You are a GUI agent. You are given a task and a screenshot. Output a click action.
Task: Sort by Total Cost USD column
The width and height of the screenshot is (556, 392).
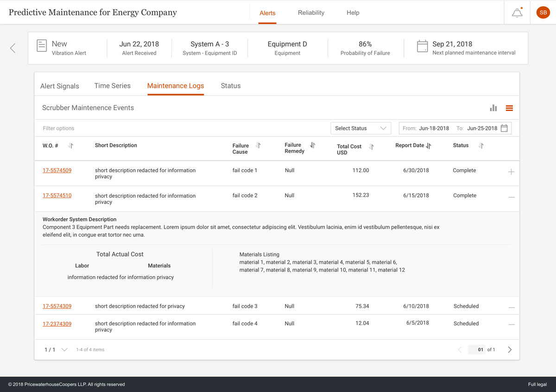point(371,147)
